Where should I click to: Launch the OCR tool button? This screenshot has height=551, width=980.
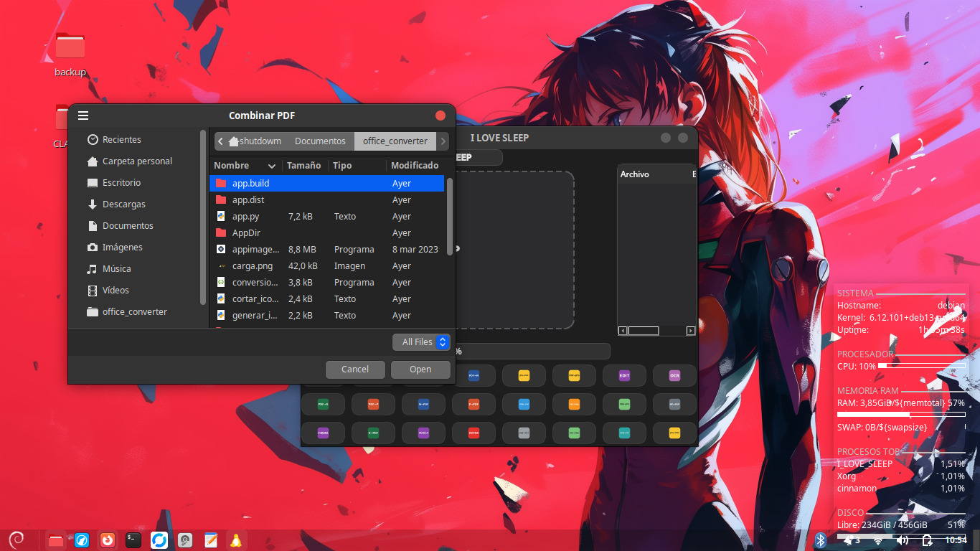(x=674, y=375)
